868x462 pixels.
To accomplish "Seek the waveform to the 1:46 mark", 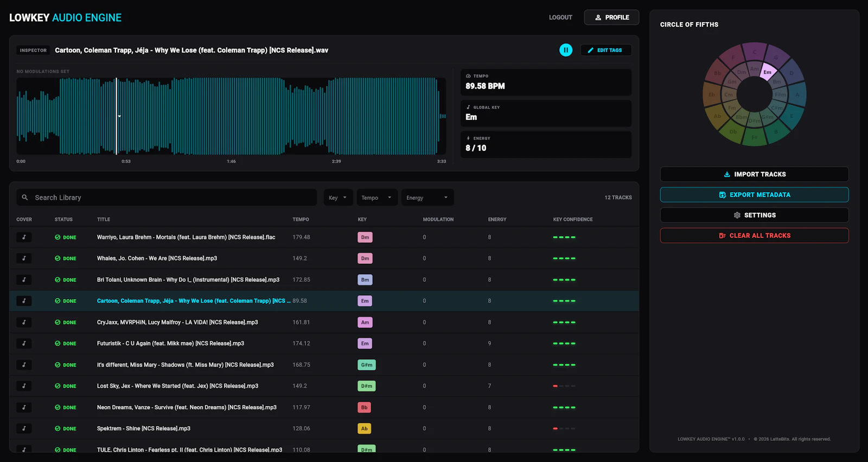I will [231, 116].
